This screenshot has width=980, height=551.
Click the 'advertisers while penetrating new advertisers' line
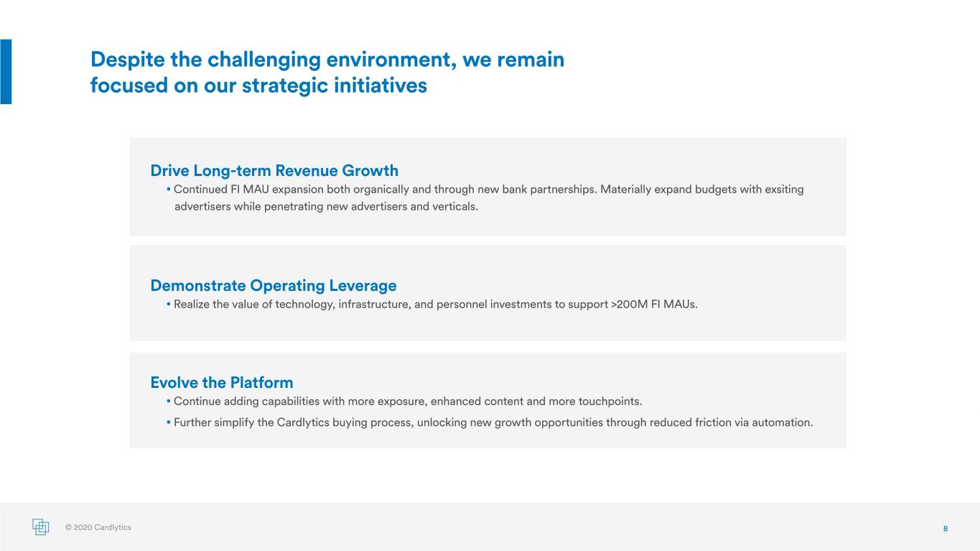[x=326, y=207]
